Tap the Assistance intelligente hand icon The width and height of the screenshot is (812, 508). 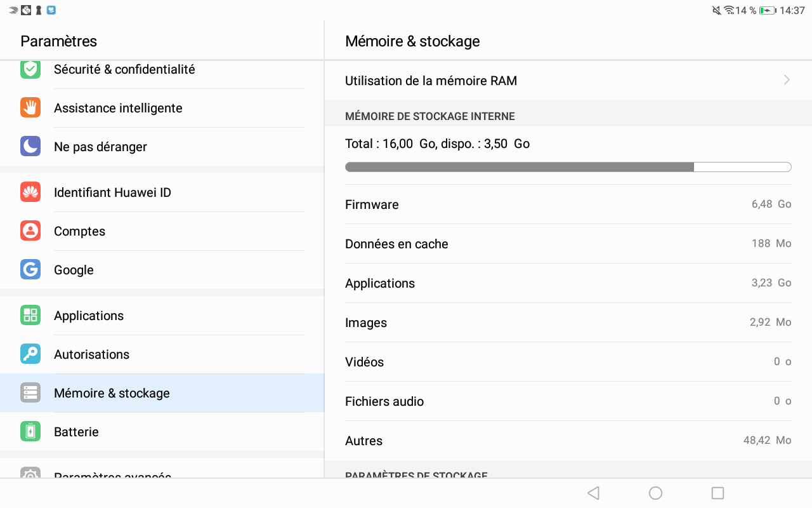click(x=30, y=108)
